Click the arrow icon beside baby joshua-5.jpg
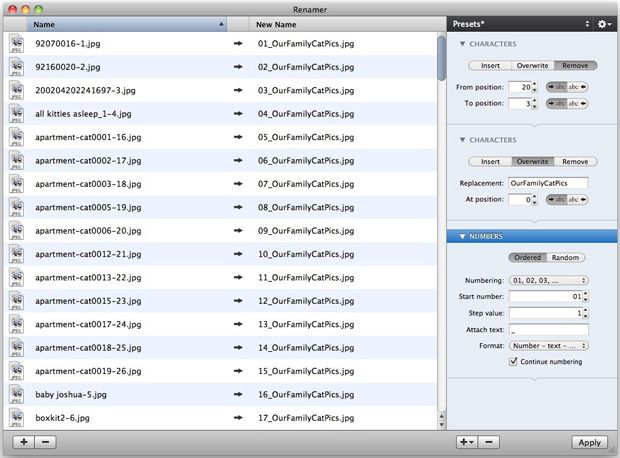 238,394
